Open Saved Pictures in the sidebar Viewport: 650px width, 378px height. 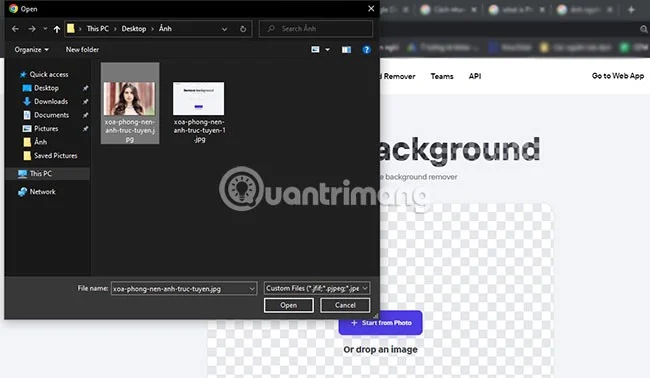click(x=56, y=155)
